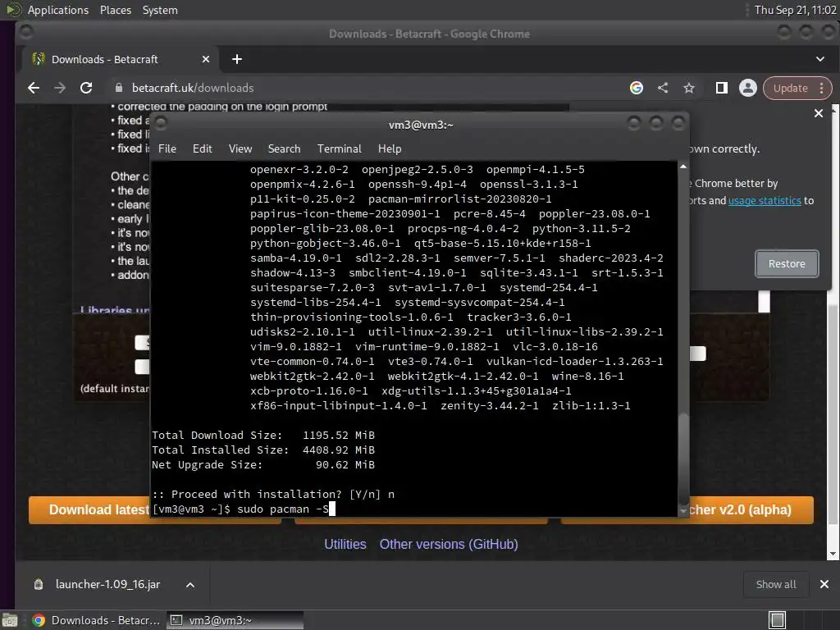Image resolution: width=840 pixels, height=630 pixels.
Task: Click Chrome forward navigation arrow
Action: 59,88
